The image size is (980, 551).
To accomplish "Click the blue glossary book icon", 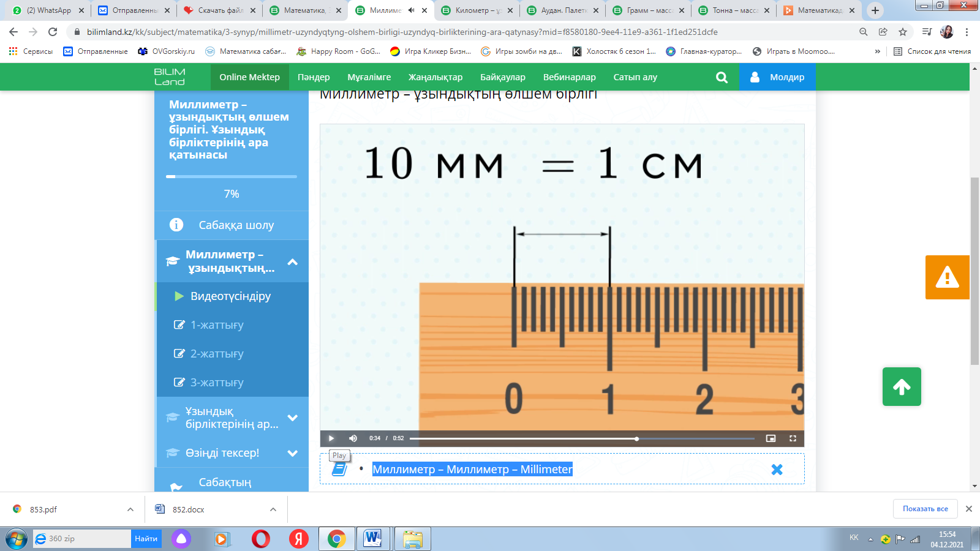I will pyautogui.click(x=339, y=469).
